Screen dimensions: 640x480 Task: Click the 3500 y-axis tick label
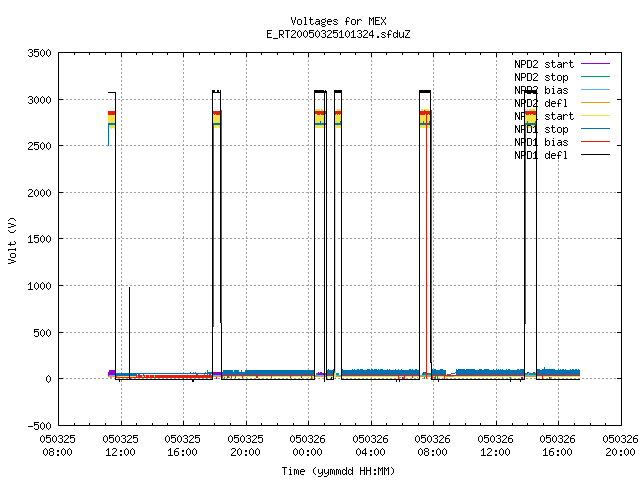[x=40, y=53]
